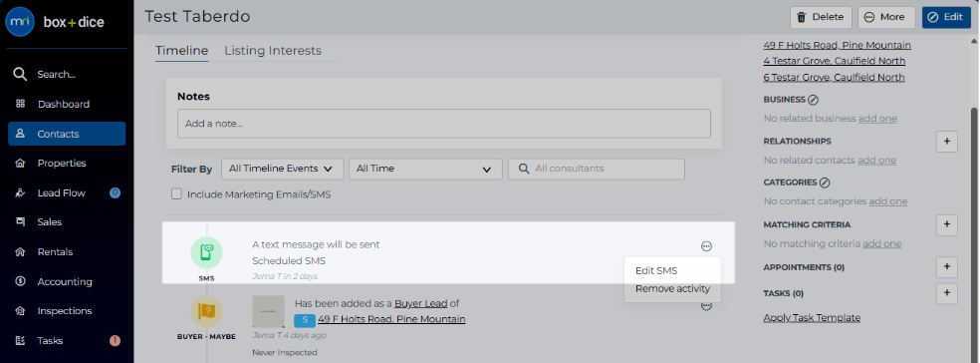Click the Delete button
The width and height of the screenshot is (980, 363).
coord(822,18)
